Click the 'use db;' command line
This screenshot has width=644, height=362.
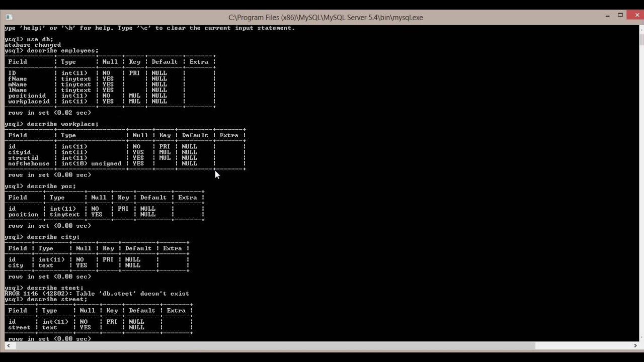(x=29, y=39)
